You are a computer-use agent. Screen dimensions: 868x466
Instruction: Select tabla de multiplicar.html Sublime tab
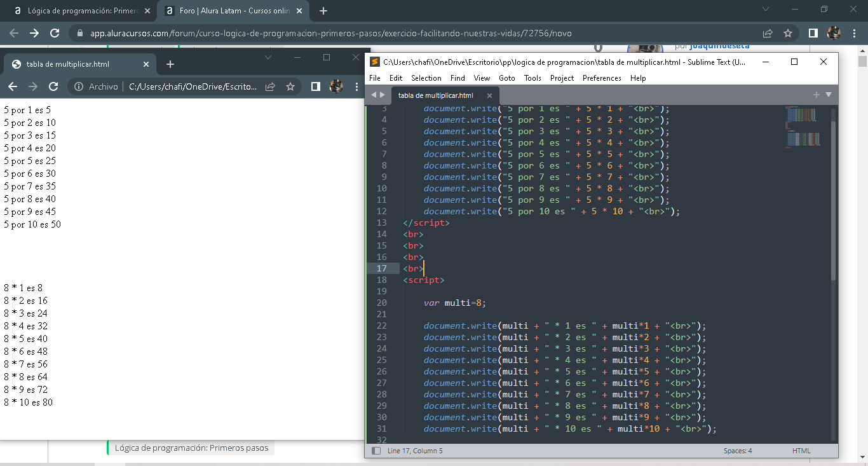[x=444, y=95]
